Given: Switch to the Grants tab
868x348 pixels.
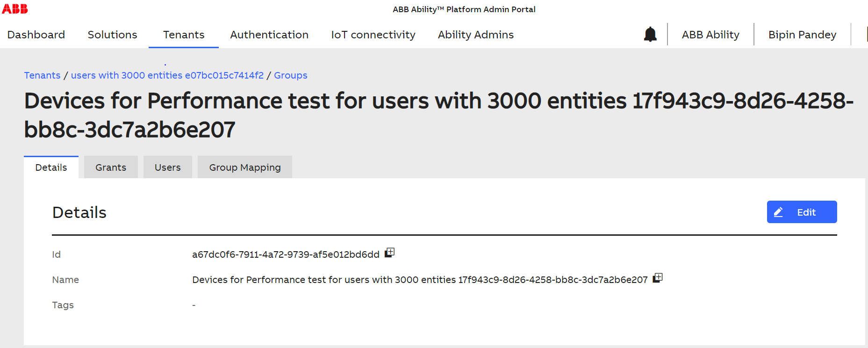Looking at the screenshot, I should (x=111, y=167).
